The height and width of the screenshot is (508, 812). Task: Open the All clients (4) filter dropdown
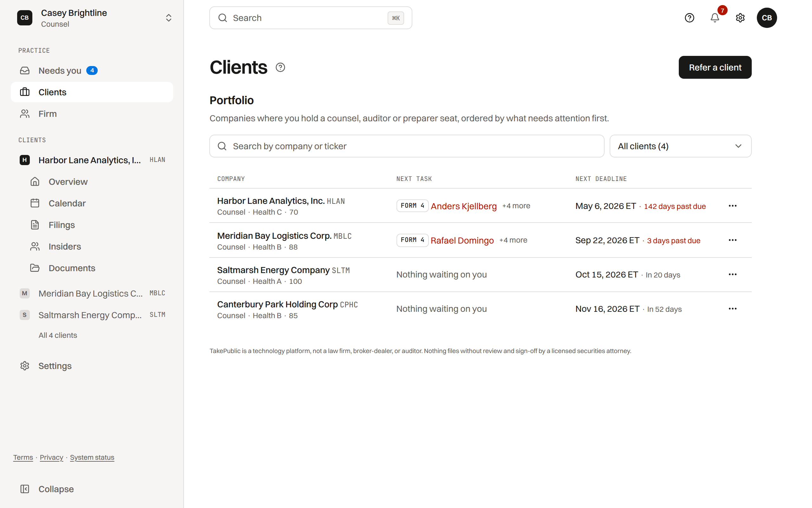pyautogui.click(x=680, y=146)
